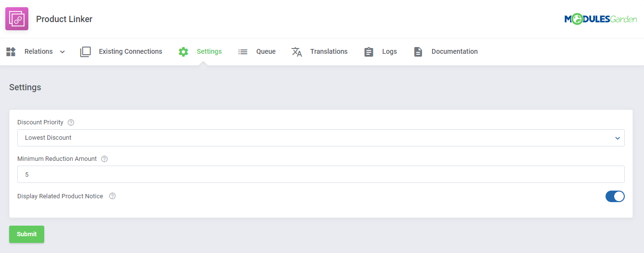The height and width of the screenshot is (253, 644).
Task: Click the Documentation file icon
Action: pyautogui.click(x=418, y=52)
